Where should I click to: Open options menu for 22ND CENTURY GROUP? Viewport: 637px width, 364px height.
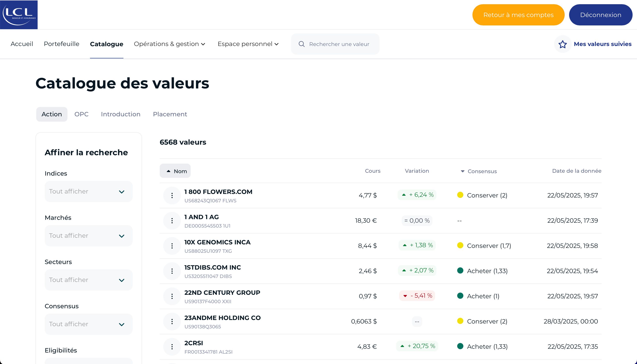coord(172,296)
